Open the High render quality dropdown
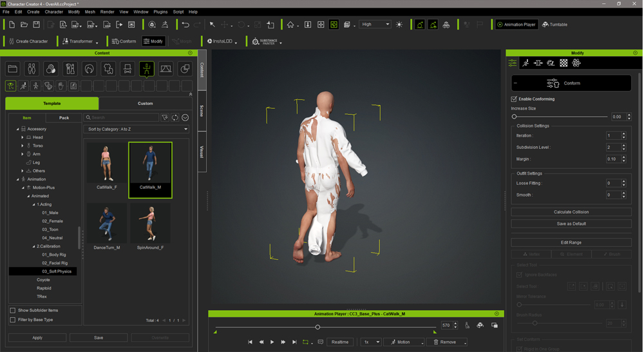Screen dimensions: 644x352 pos(375,24)
